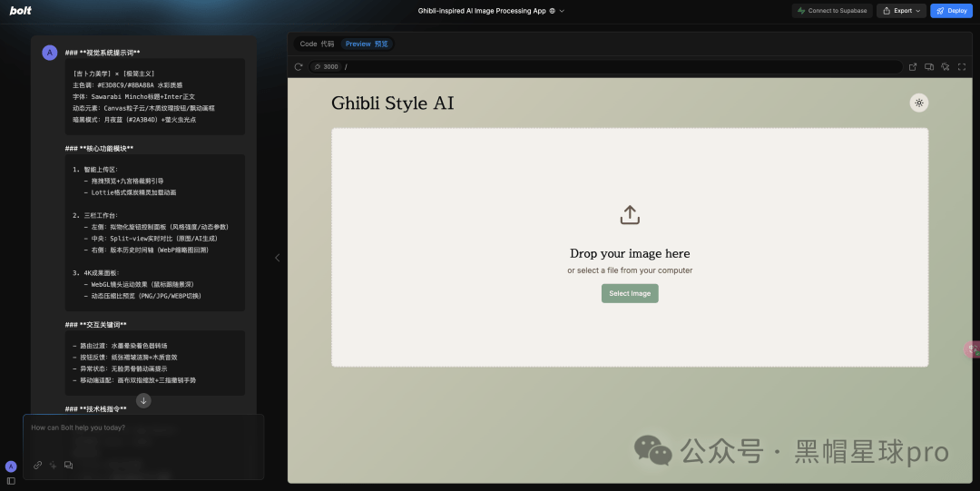Click the Bolt logo
This screenshot has height=491, width=980.
tap(21, 11)
